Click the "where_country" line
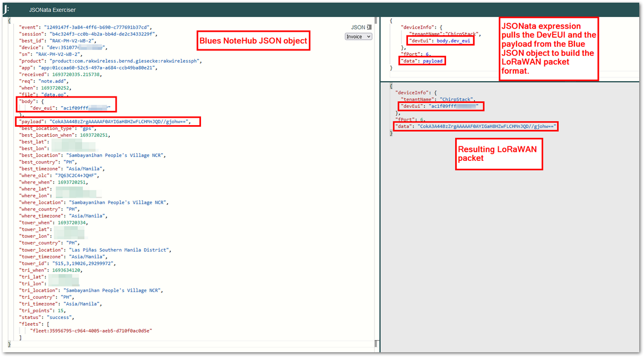 tap(49, 209)
